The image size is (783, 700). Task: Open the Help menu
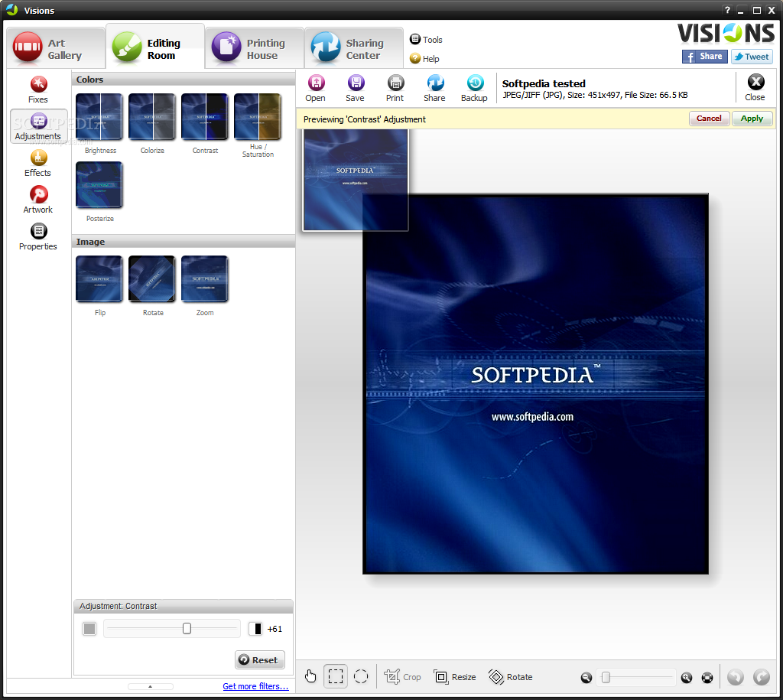click(424, 58)
